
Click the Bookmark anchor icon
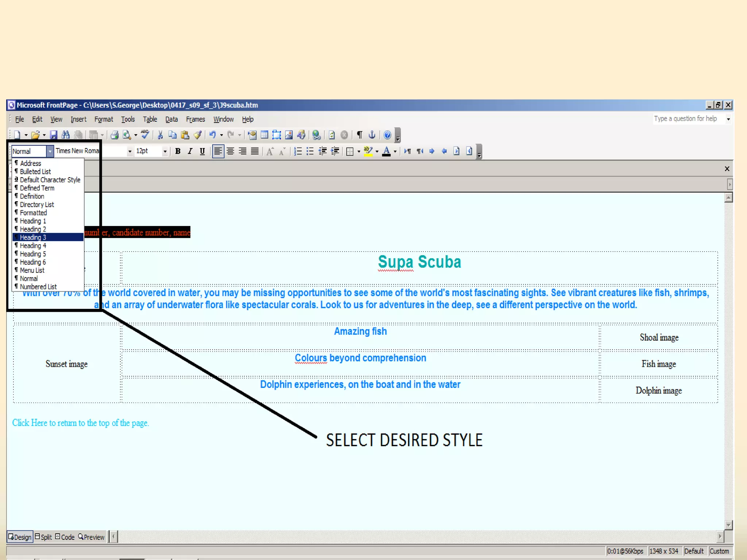tap(372, 135)
